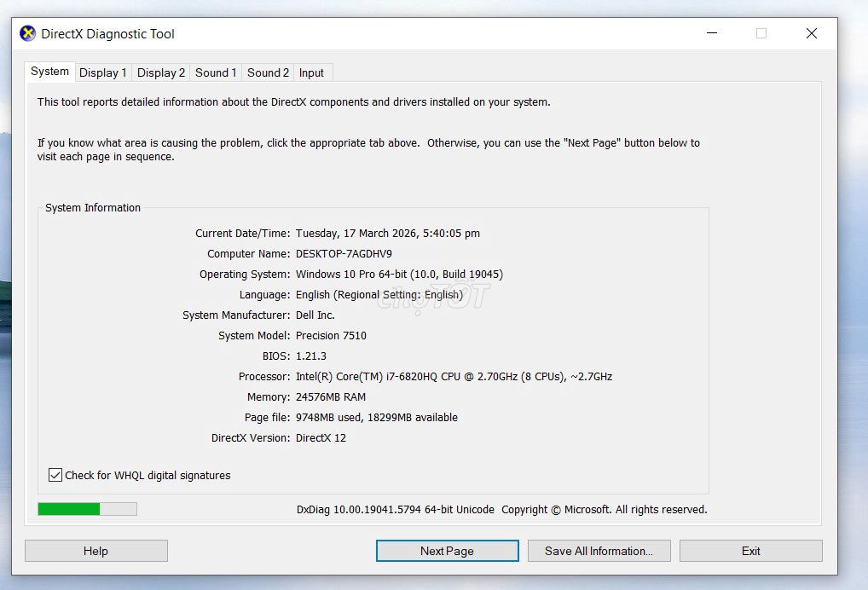This screenshot has height=590, width=868.
Task: Click the Operating System label
Action: (245, 275)
